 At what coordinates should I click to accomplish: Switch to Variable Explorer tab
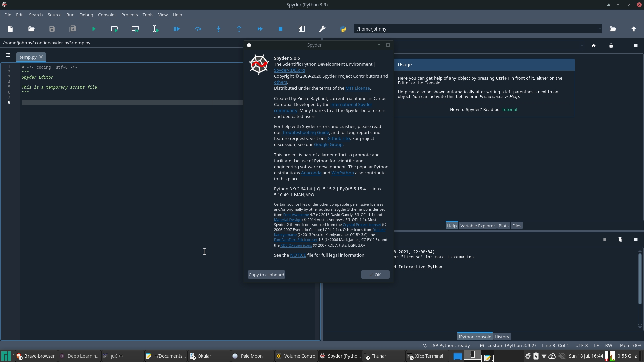[478, 226]
